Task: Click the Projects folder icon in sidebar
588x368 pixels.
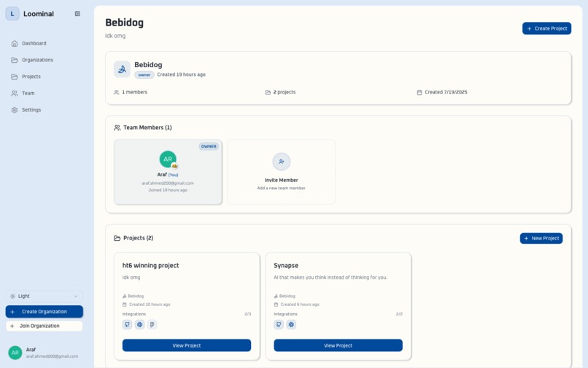Action: [15, 77]
